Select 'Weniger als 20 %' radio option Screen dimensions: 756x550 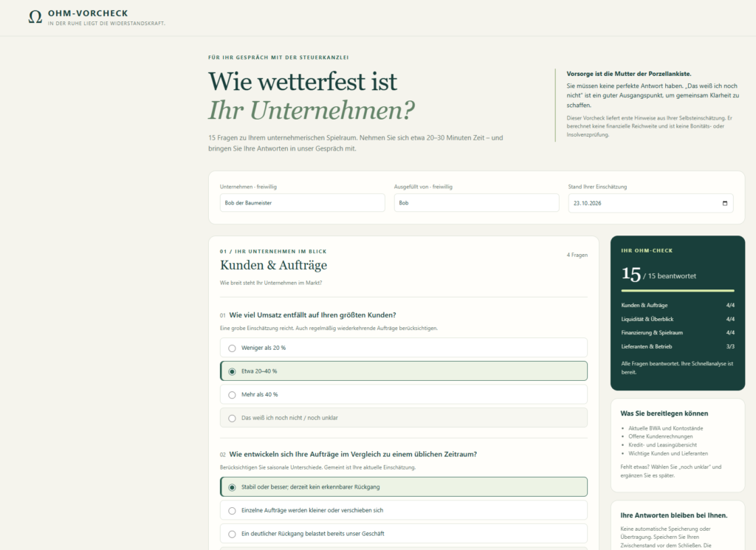(404, 348)
